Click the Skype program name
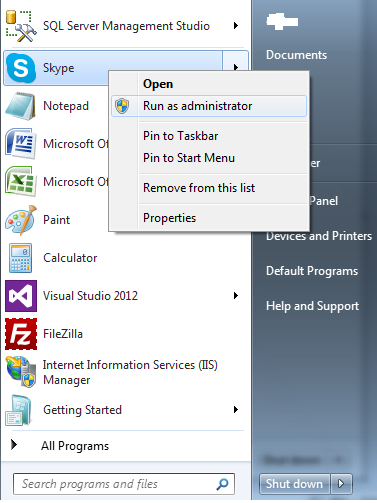This screenshot has width=377, height=503. tap(59, 68)
